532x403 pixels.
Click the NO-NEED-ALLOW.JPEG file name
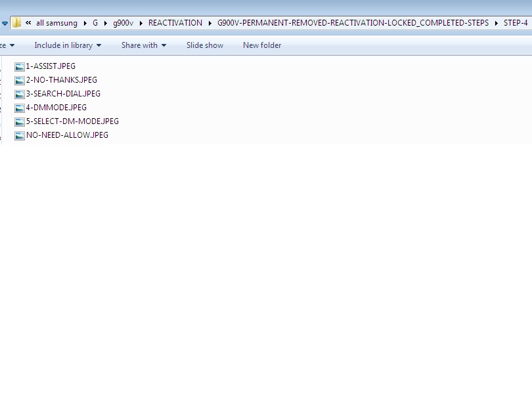pos(67,135)
